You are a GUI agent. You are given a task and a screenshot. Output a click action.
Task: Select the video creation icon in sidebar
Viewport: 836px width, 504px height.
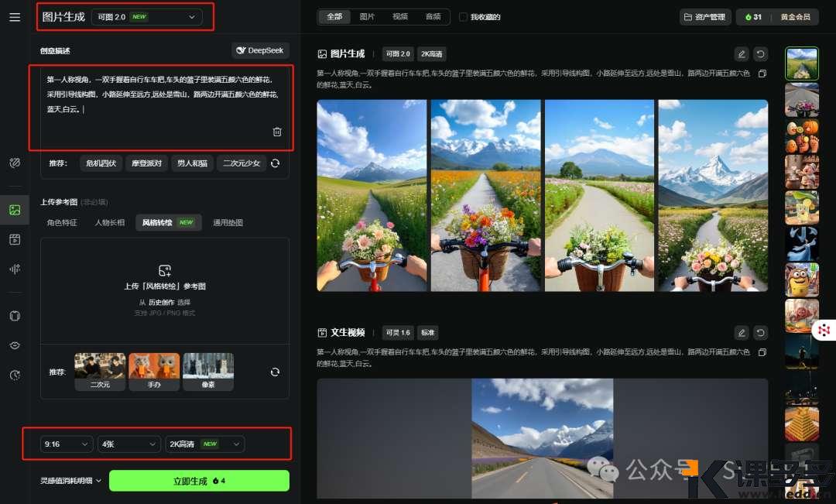tap(14, 239)
